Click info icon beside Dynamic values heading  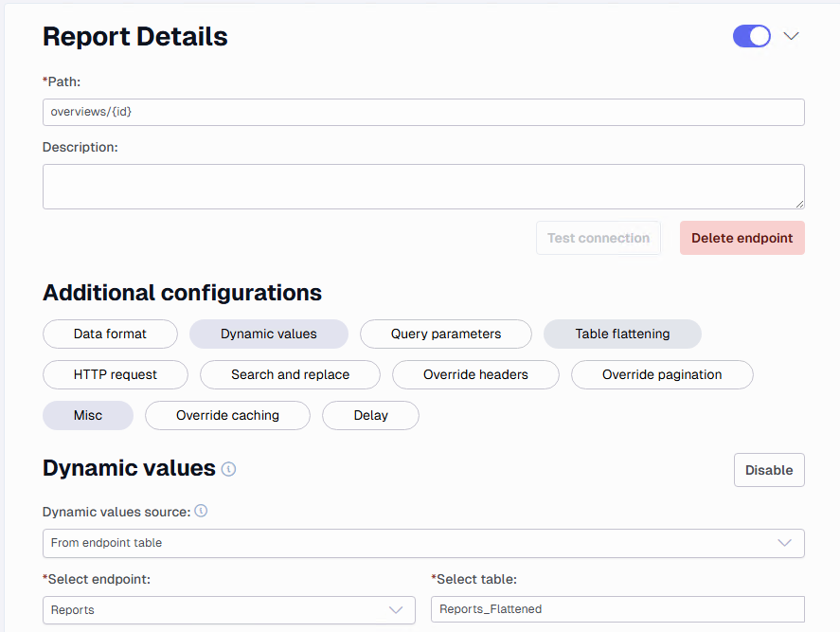[x=229, y=469]
